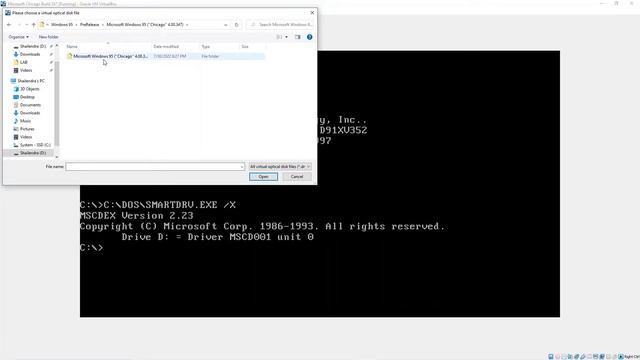Open the Organize menu
Viewport: 640px width, 360px height.
18,37
